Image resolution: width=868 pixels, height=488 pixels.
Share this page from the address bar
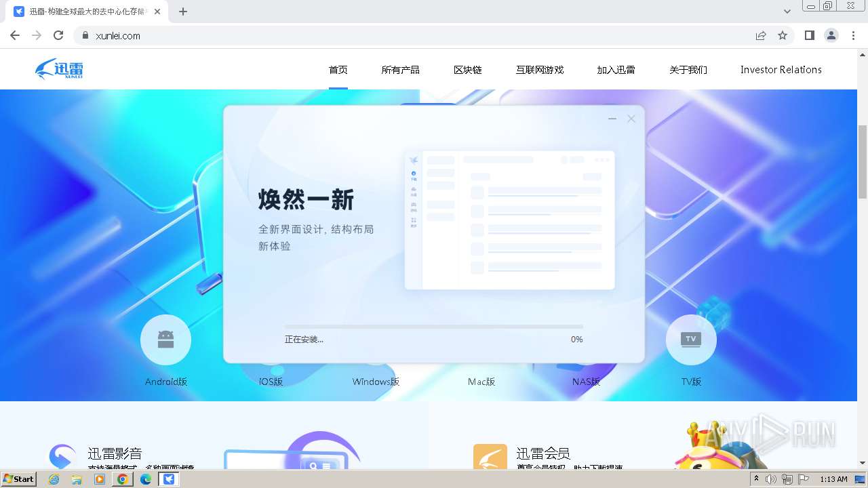[761, 35]
